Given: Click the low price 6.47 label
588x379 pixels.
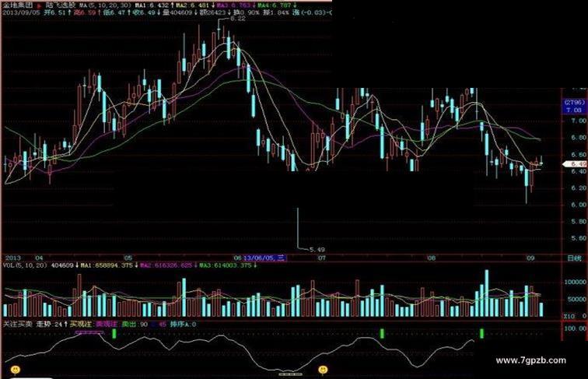Looking at the screenshot, I should [113, 12].
